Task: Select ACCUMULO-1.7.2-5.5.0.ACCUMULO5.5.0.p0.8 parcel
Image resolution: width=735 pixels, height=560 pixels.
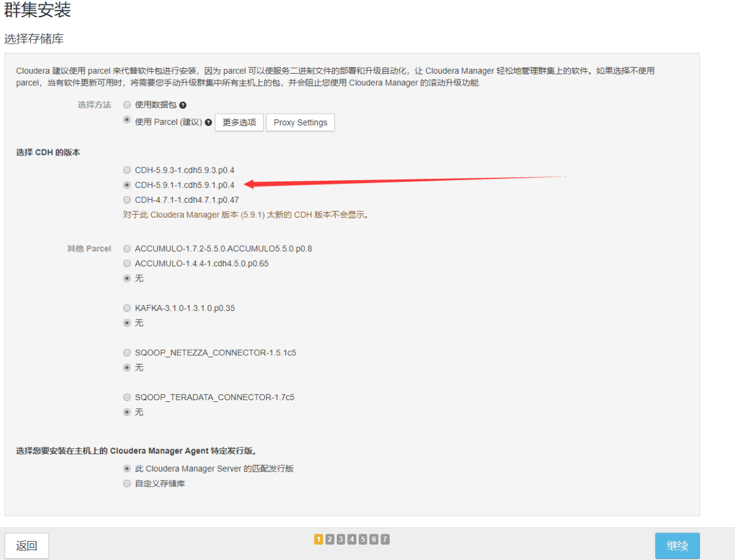Action: [127, 248]
